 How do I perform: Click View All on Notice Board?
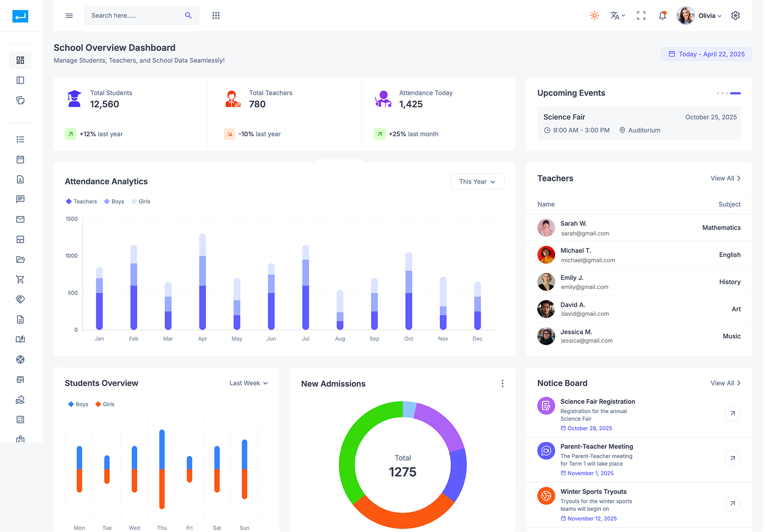(725, 383)
